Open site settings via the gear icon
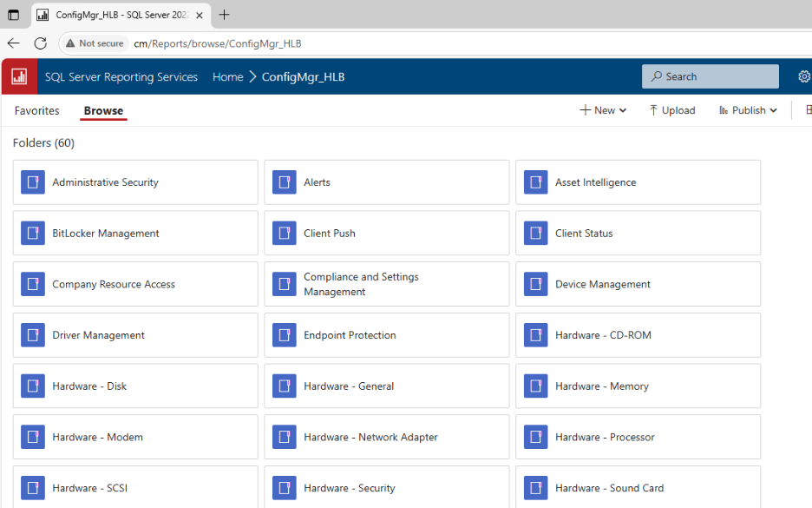The image size is (812, 508). point(803,76)
